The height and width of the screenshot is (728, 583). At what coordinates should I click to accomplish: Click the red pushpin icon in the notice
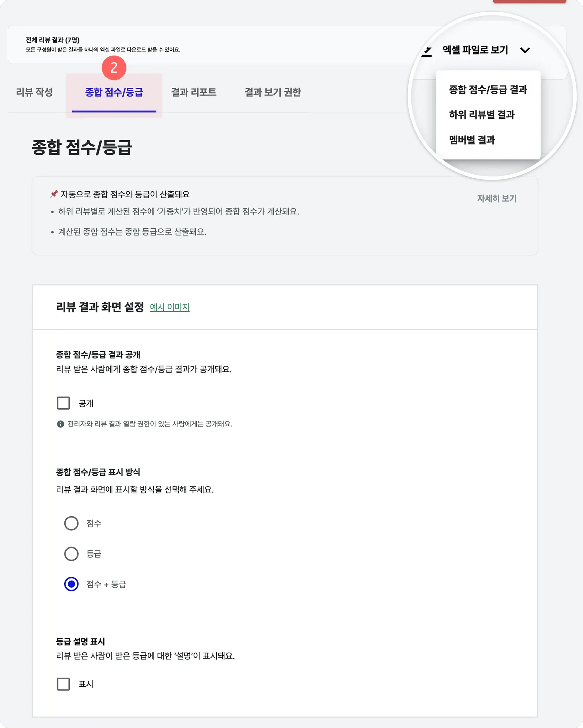(x=54, y=194)
